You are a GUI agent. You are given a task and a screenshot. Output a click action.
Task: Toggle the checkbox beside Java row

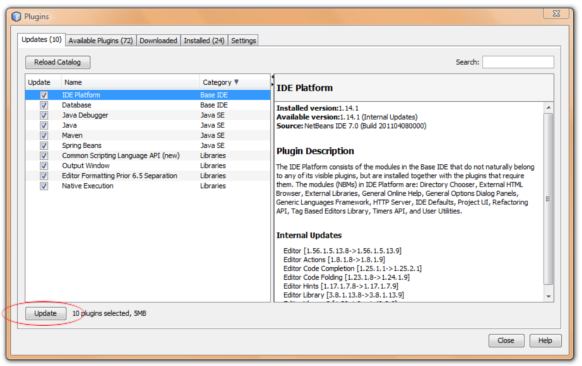[x=44, y=125]
